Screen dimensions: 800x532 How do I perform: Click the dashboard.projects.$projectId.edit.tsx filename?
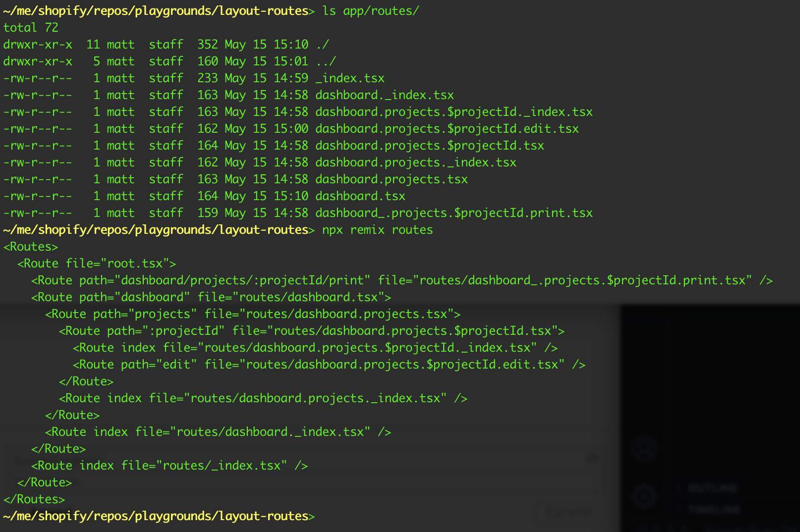click(448, 128)
